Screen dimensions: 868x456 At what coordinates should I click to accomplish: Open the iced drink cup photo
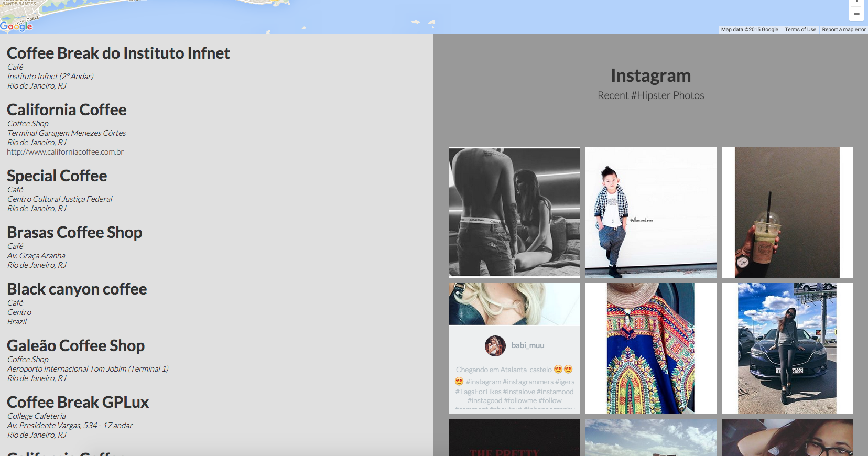pyautogui.click(x=787, y=212)
